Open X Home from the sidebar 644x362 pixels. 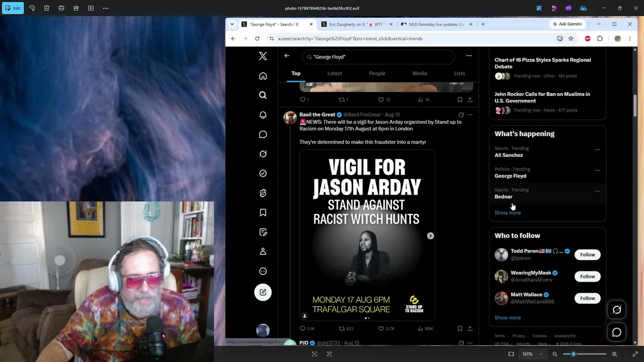[x=263, y=76]
